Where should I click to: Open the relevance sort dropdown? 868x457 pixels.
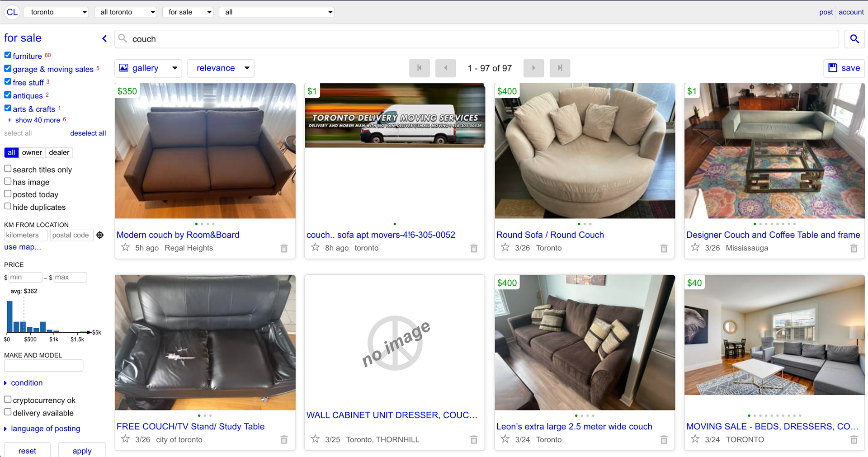click(x=221, y=68)
